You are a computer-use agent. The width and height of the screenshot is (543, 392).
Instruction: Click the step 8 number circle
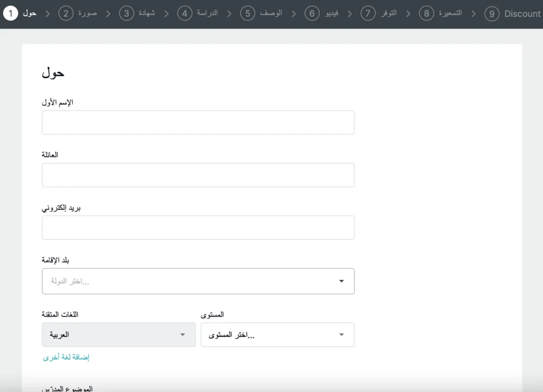pos(426,13)
